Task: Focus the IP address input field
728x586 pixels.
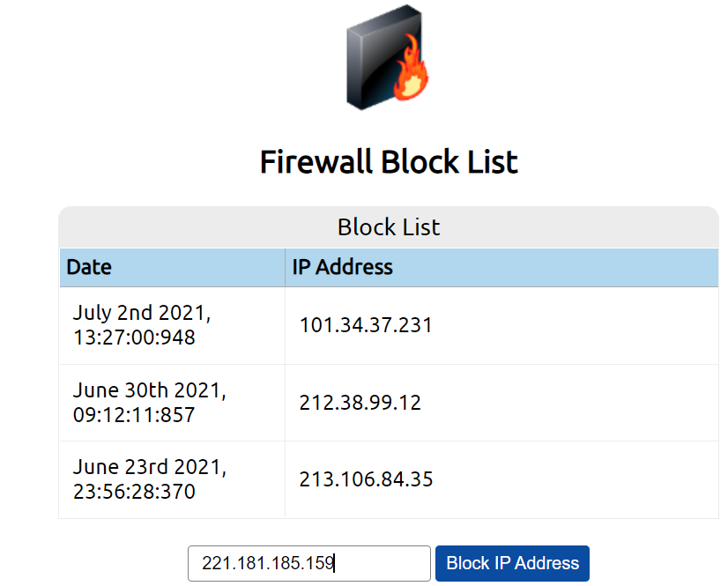Action: (309, 563)
